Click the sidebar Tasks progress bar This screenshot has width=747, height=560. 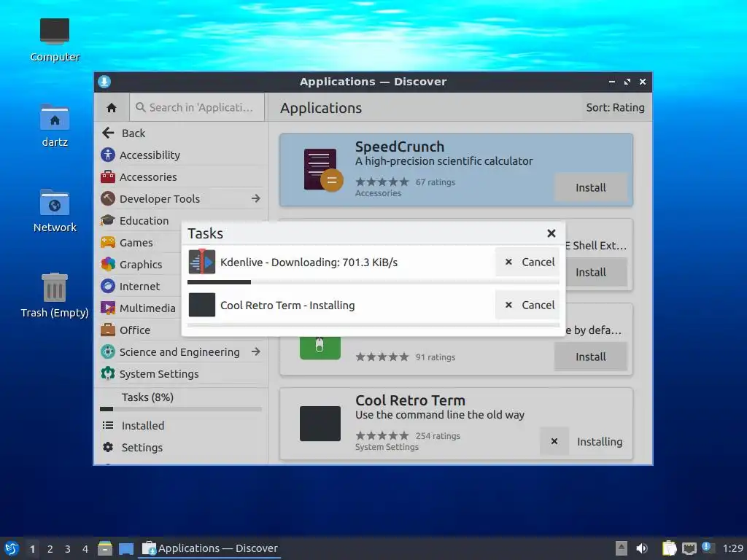point(181,409)
